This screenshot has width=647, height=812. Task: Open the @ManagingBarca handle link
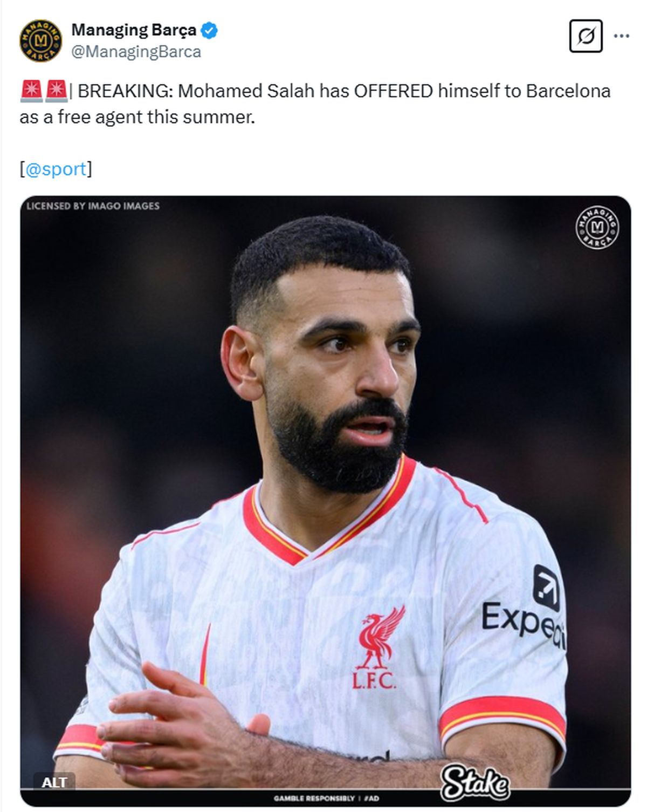pyautogui.click(x=136, y=52)
